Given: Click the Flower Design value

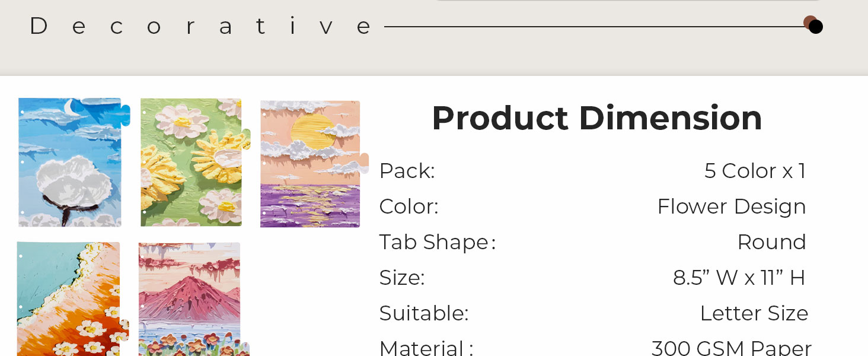Looking at the screenshot, I should coord(731,206).
